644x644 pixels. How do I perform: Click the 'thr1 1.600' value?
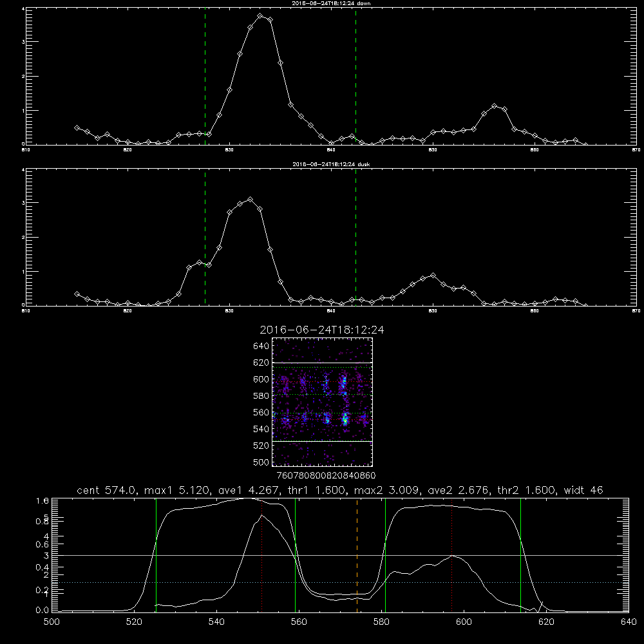coord(316,490)
